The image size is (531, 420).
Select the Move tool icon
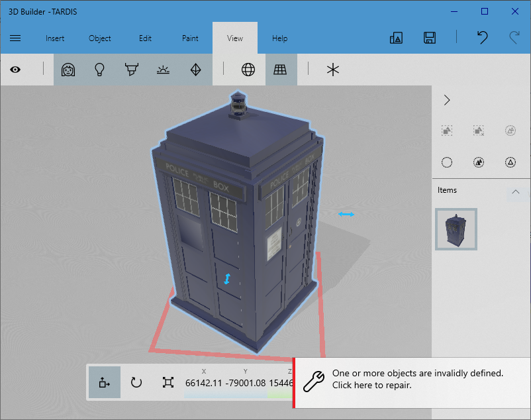point(105,382)
